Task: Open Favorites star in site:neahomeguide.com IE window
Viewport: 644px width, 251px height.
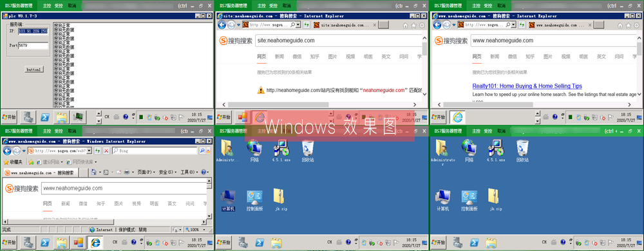Action: pyautogui.click(x=413, y=25)
